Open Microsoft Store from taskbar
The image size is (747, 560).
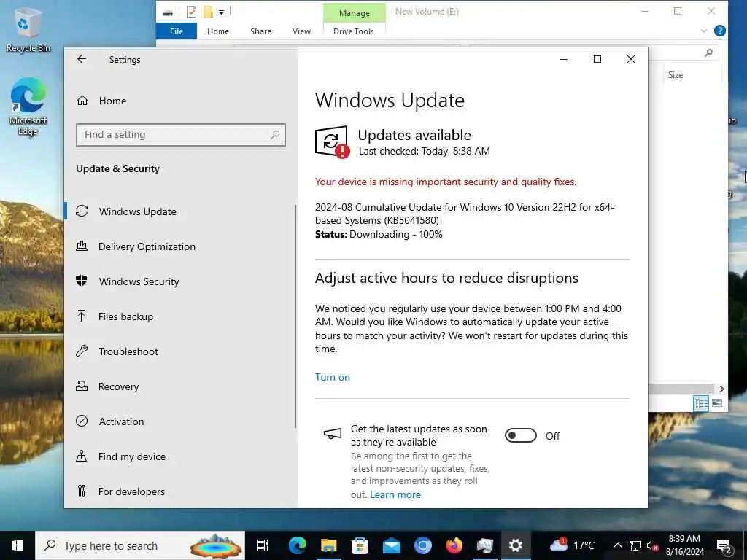pos(360,545)
